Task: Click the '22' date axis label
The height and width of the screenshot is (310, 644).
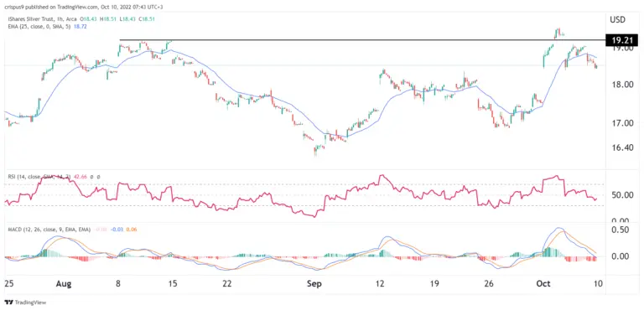Action: (226, 283)
